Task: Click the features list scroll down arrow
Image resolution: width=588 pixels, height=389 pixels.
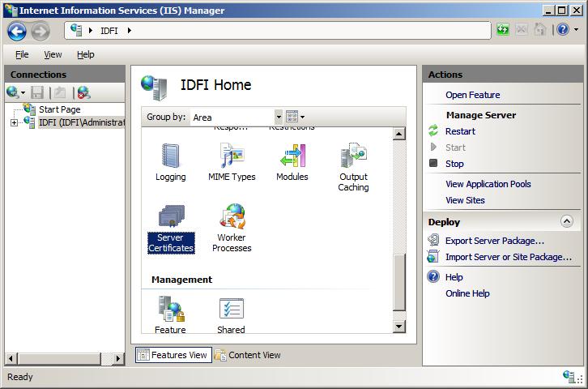Action: [x=399, y=327]
